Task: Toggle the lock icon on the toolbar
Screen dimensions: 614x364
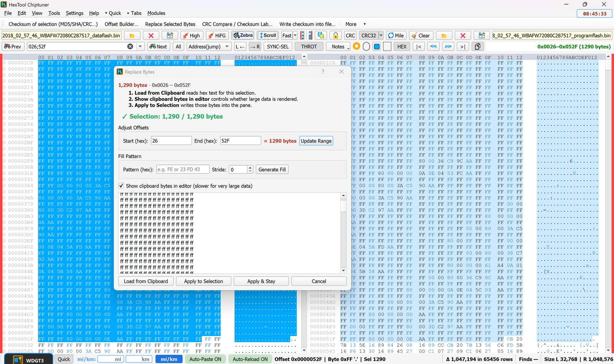Action: coord(335,35)
